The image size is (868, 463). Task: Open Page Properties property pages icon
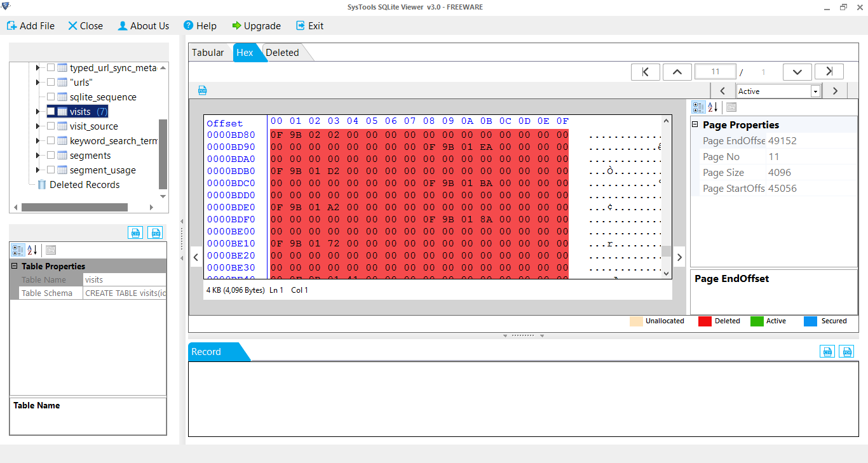pyautogui.click(x=731, y=107)
